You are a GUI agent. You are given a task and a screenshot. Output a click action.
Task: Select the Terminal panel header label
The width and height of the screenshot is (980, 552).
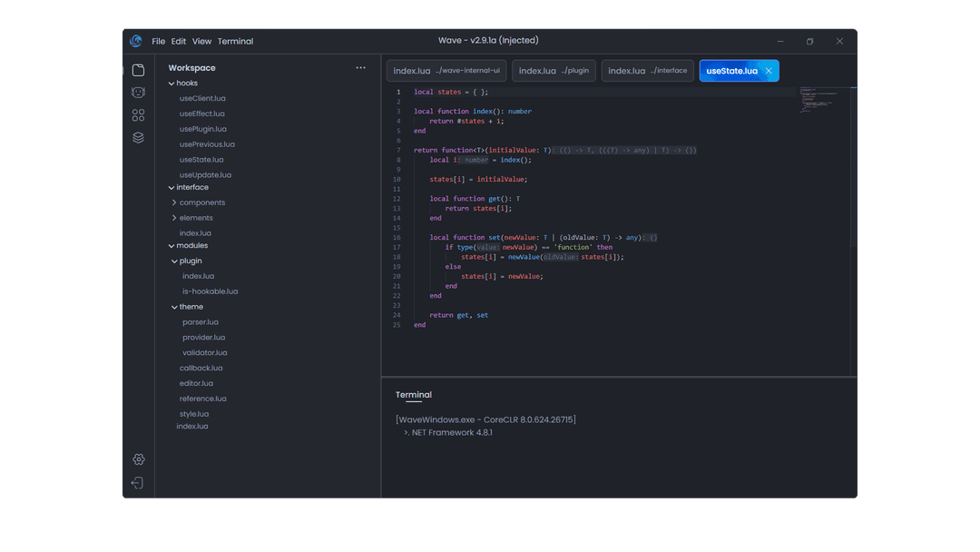coord(414,394)
